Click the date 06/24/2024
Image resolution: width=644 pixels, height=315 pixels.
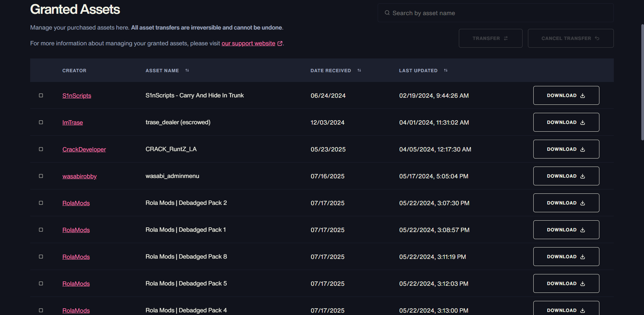coord(328,96)
